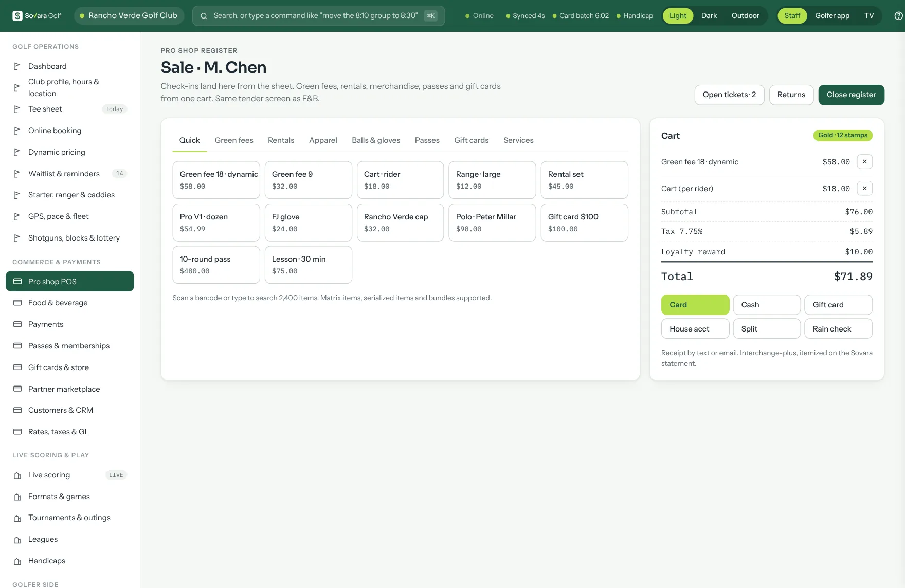Image resolution: width=905 pixels, height=588 pixels.
Task: Choose the Split tender button
Action: pos(767,329)
